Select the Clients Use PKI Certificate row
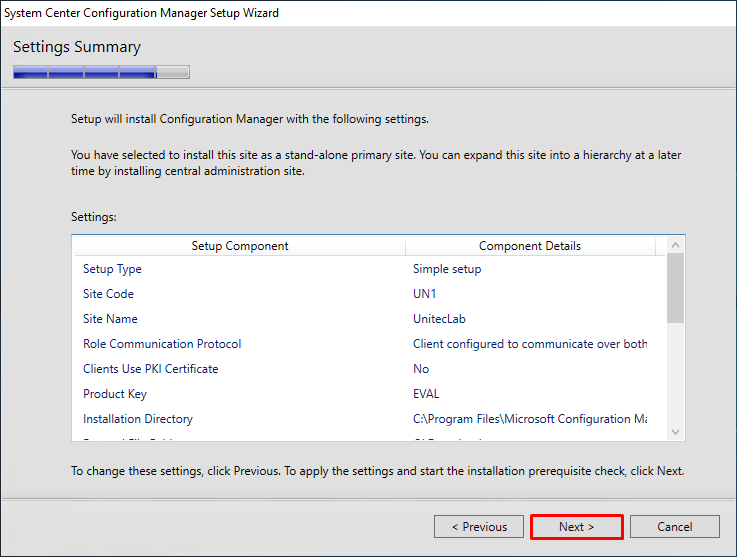Image resolution: width=737 pixels, height=557 pixels. pos(369,369)
